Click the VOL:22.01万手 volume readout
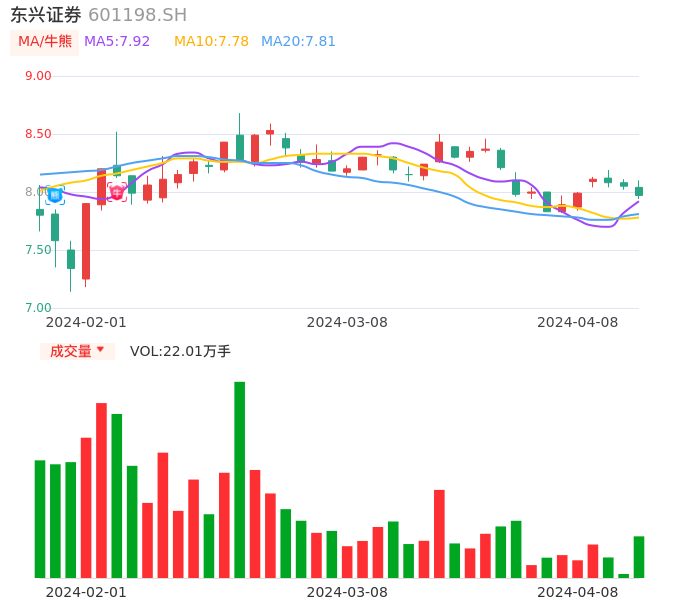 [x=180, y=351]
